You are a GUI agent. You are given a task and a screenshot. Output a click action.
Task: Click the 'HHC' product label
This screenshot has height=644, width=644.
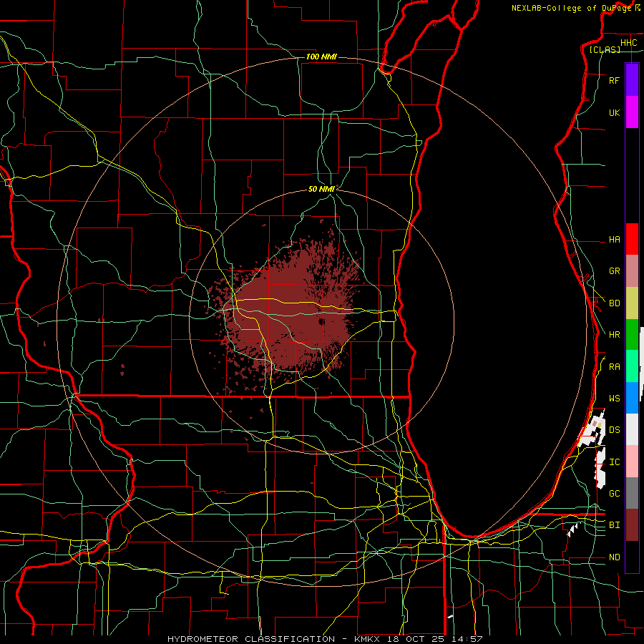[628, 43]
